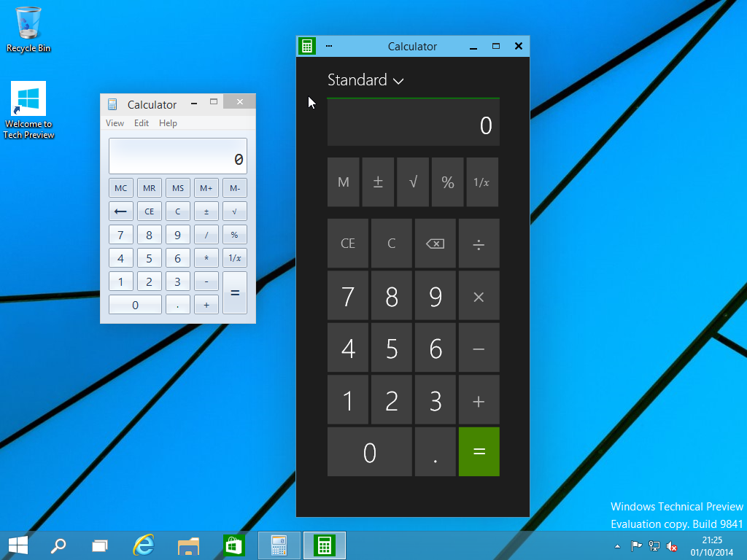The image size is (747, 560).
Task: Click the minus symbol in modern Calculator
Action: tap(479, 348)
